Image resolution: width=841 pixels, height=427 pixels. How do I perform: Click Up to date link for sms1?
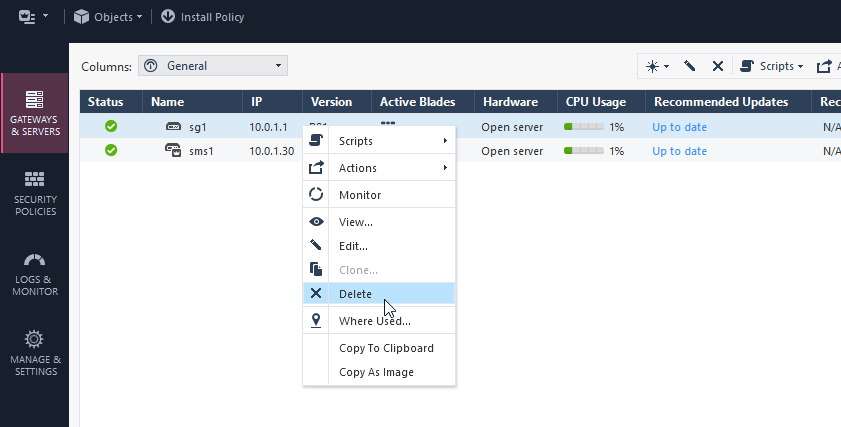(680, 151)
